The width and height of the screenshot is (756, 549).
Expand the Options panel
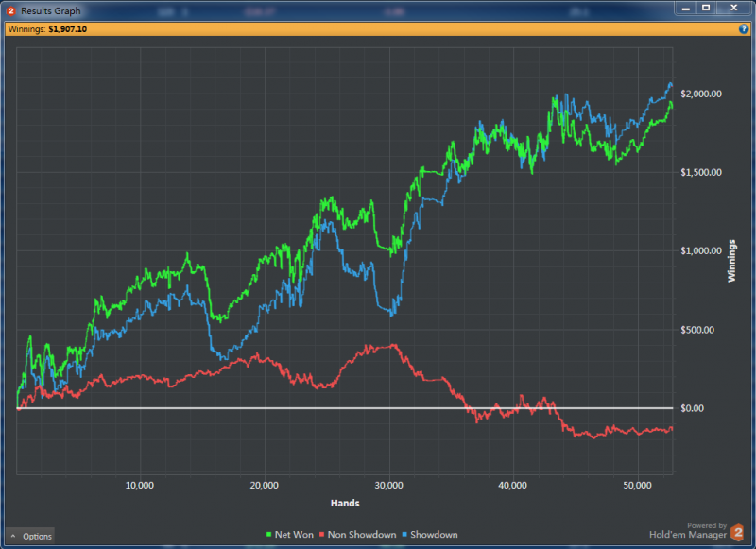click(x=30, y=536)
